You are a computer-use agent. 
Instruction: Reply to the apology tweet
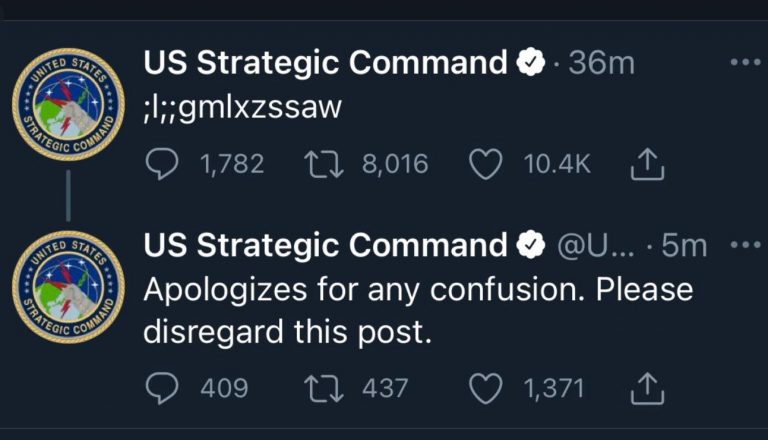(x=162, y=388)
